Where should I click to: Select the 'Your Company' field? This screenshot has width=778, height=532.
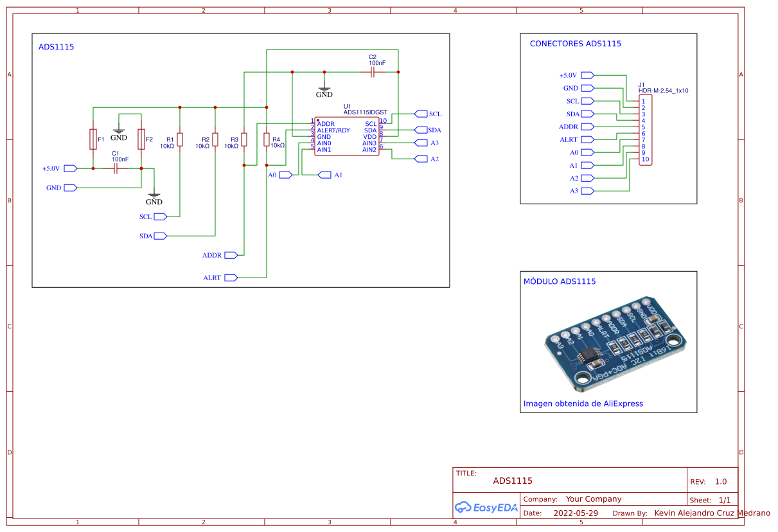click(594, 499)
